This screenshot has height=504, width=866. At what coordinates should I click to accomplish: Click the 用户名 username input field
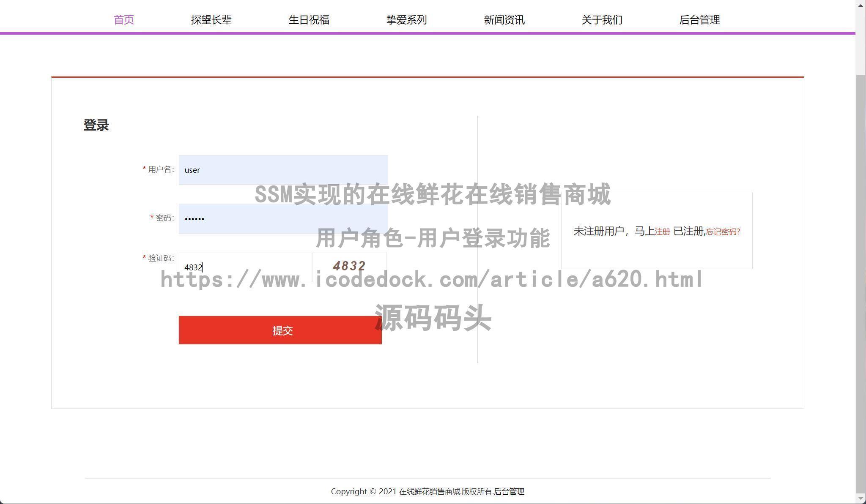282,170
